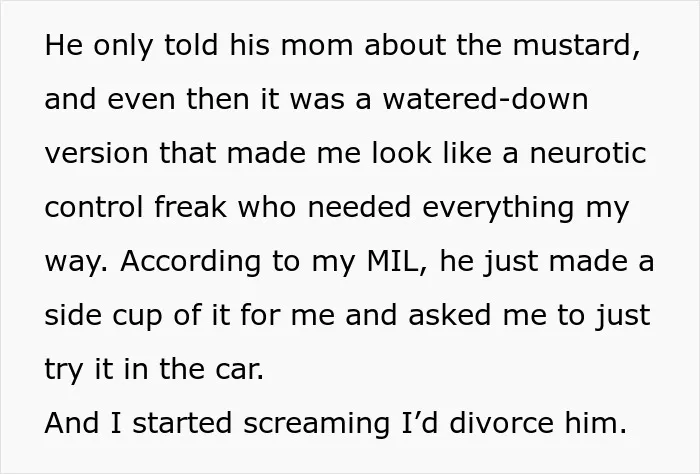
Task: Click the word "try" at line start
Action: 64,370
